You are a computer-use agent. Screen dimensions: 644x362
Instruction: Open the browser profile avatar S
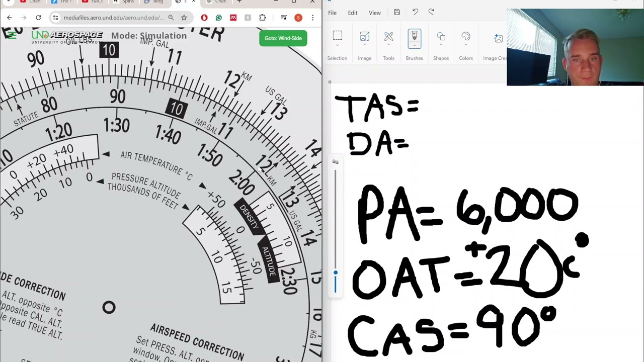click(298, 18)
